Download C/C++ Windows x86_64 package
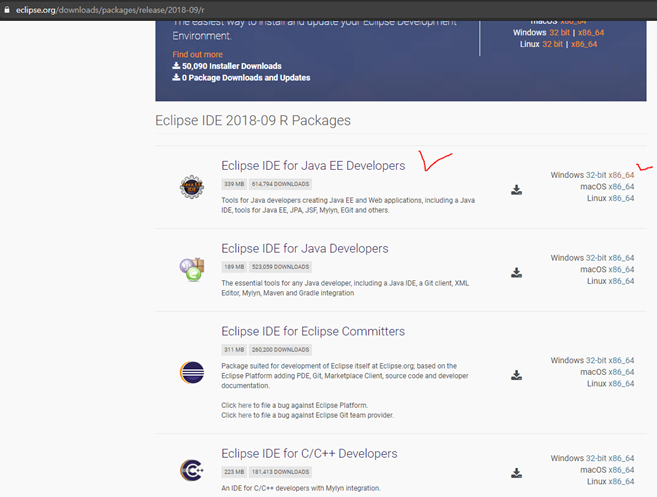 621,458
